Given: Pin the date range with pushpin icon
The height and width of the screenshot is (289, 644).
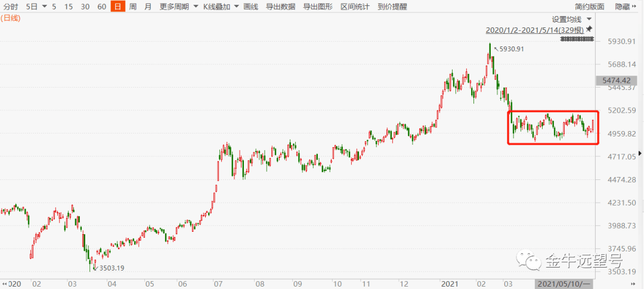Looking at the screenshot, I should (x=589, y=29).
